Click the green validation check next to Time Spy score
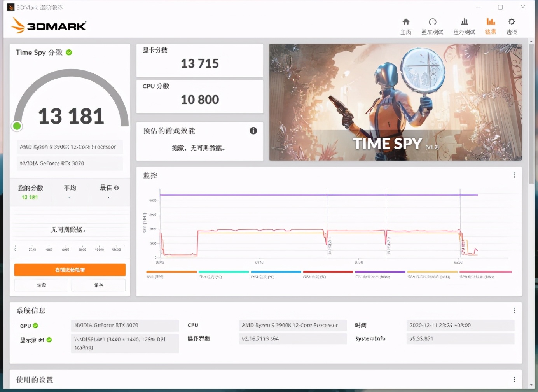 [69, 52]
